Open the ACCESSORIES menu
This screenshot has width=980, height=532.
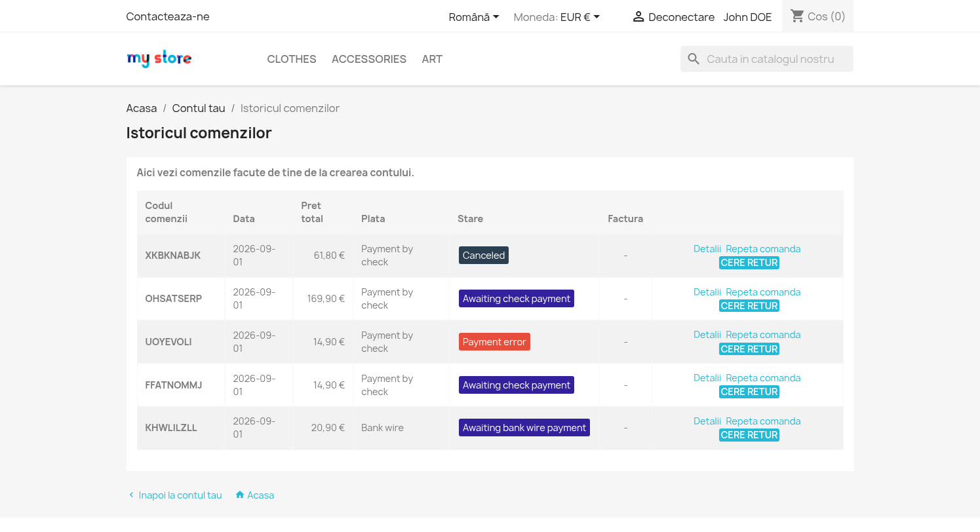coord(369,59)
